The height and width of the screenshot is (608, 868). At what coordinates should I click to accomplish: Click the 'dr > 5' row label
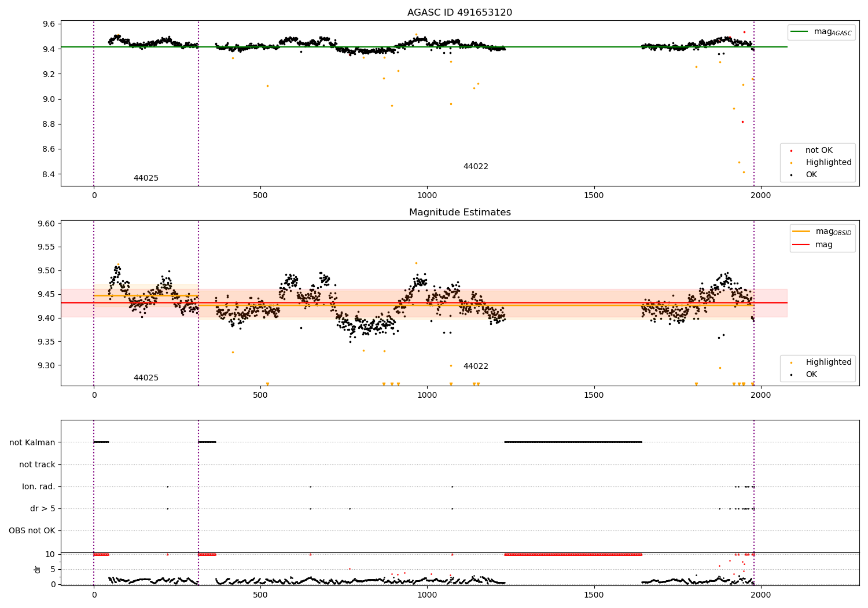pos(43,509)
